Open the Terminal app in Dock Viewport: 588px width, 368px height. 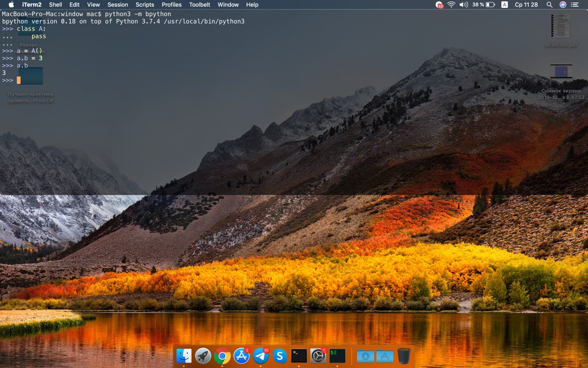coord(299,356)
